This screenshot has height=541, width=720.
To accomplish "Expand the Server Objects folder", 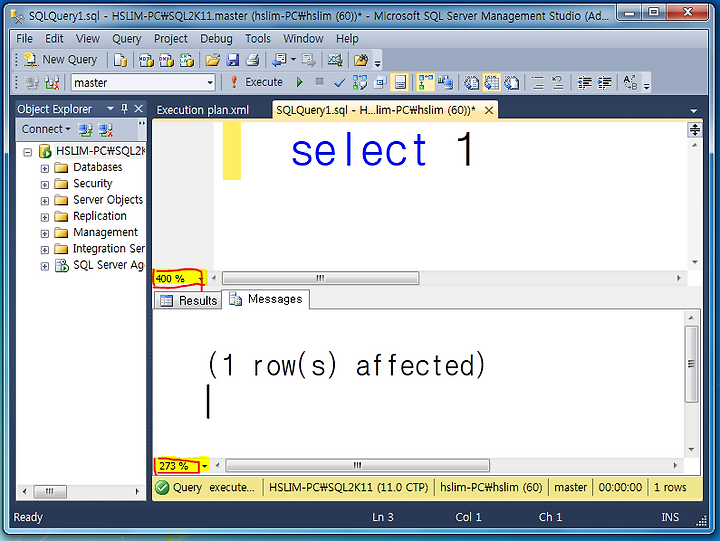I will pyautogui.click(x=45, y=201).
